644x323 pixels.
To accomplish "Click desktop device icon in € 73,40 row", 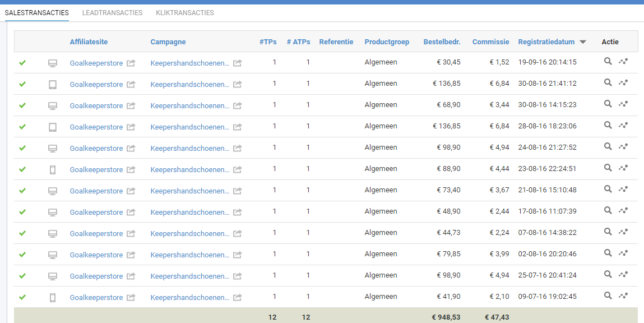I will point(53,191).
